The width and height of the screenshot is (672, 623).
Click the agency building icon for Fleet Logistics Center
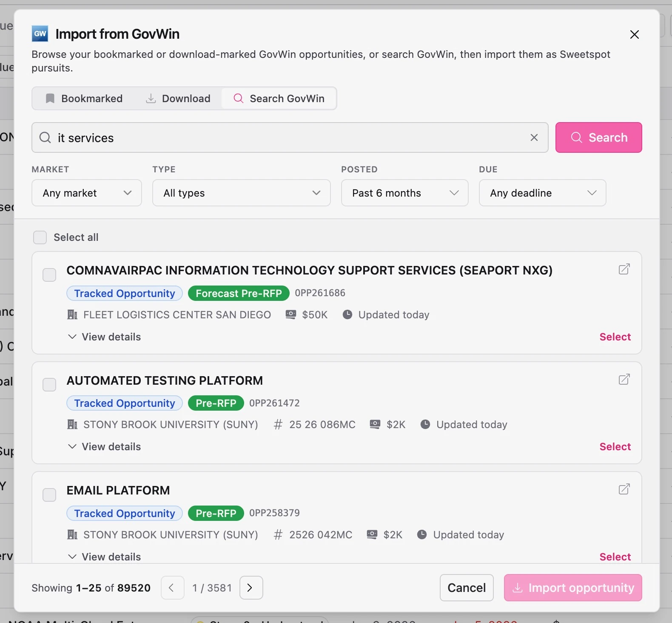coord(72,314)
